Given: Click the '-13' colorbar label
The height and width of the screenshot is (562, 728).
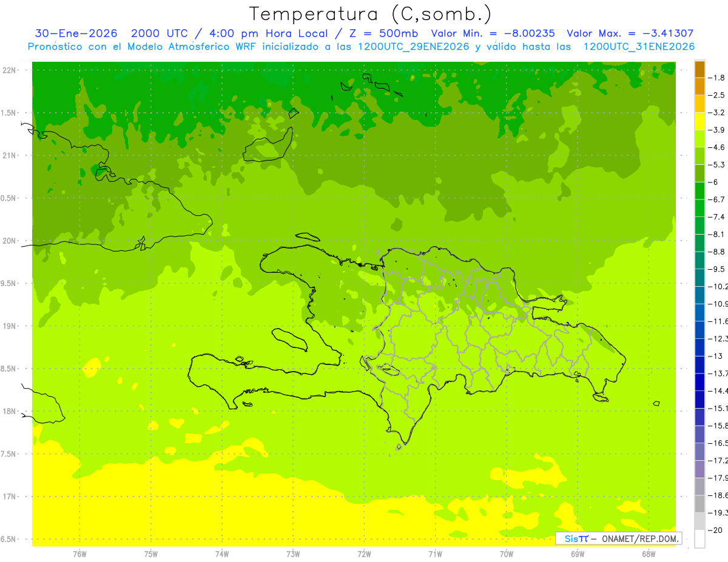Looking at the screenshot, I should coord(716,356).
